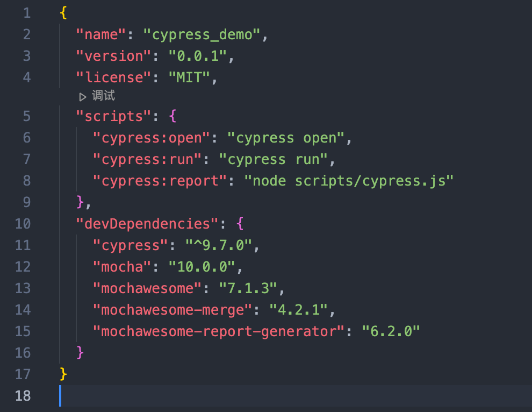The image size is (532, 412).
Task: Click the "cypress:report" key
Action: (x=160, y=181)
